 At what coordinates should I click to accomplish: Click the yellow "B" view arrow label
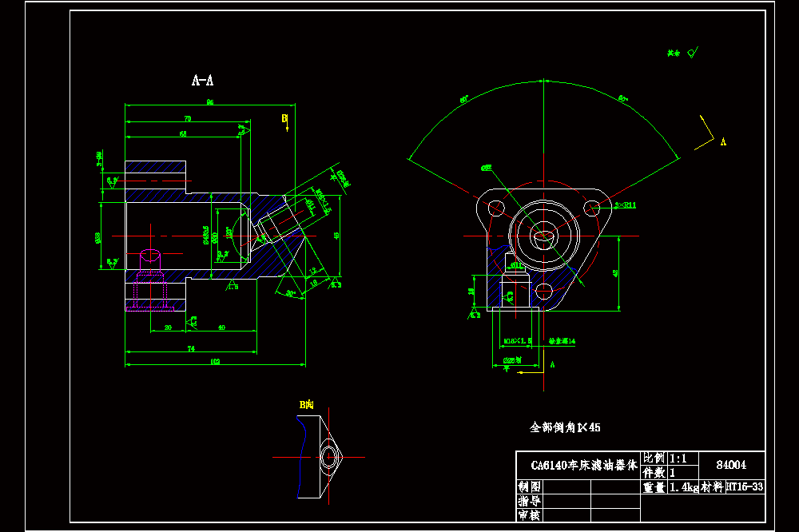point(285,118)
